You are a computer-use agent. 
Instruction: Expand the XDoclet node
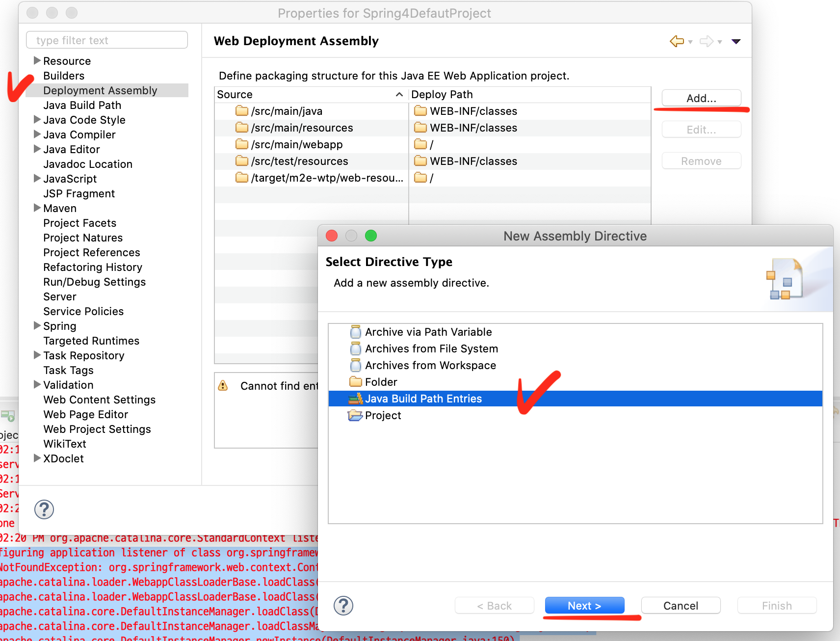coord(37,458)
